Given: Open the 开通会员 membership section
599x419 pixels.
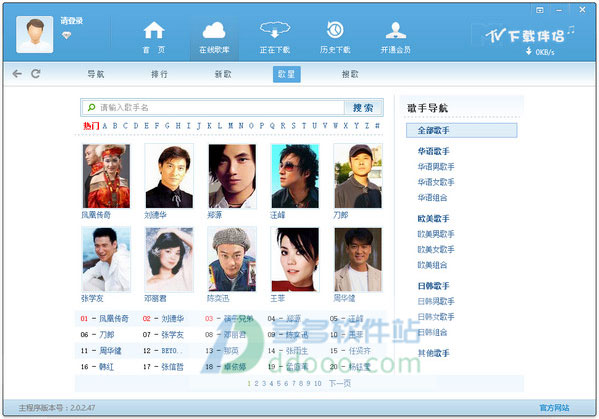Looking at the screenshot, I should tap(395, 37).
